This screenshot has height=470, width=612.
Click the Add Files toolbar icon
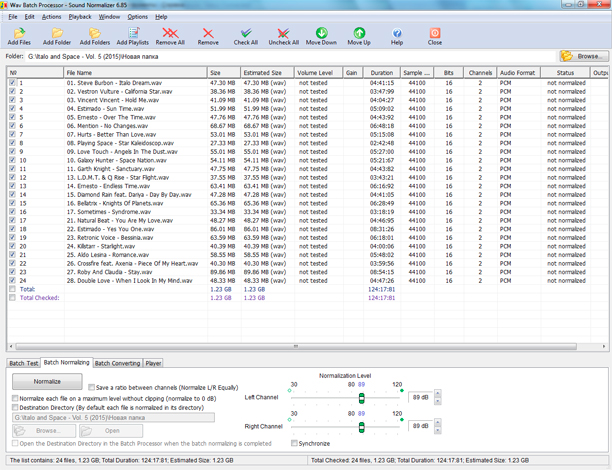[18, 32]
